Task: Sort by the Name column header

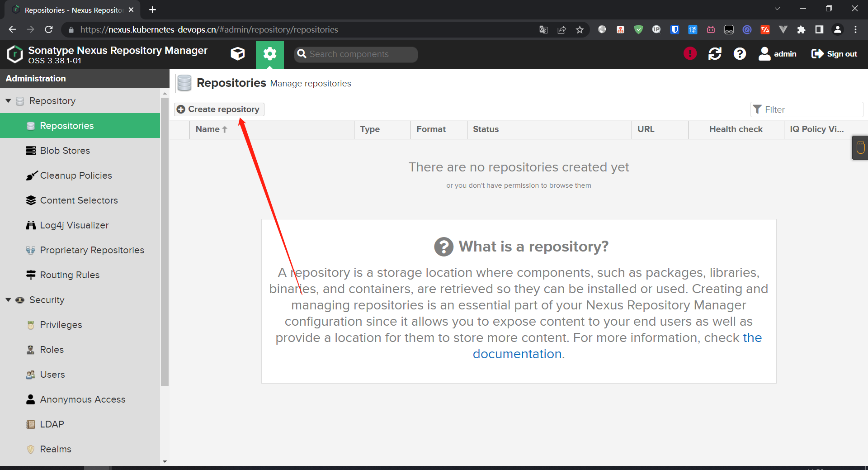Action: (x=272, y=129)
